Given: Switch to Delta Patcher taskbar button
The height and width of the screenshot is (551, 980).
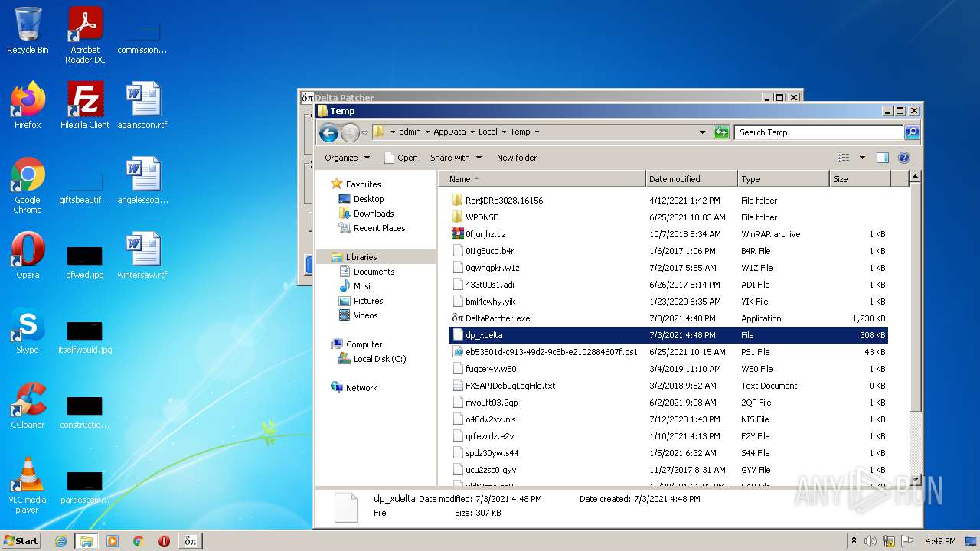Looking at the screenshot, I should point(191,541).
